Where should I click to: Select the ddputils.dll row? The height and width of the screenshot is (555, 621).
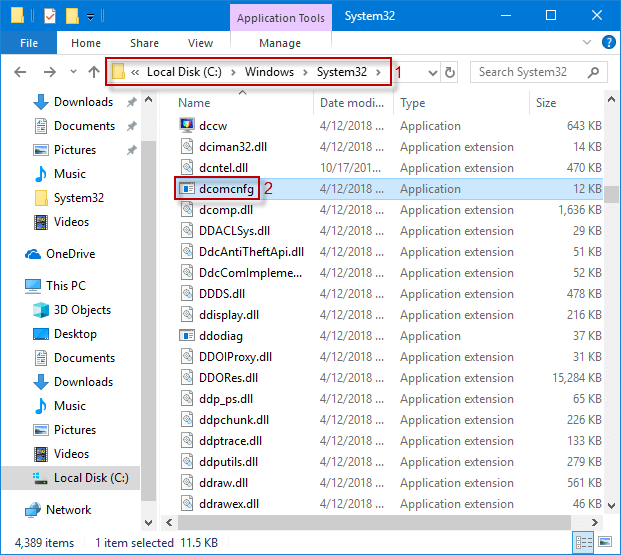tap(390, 462)
